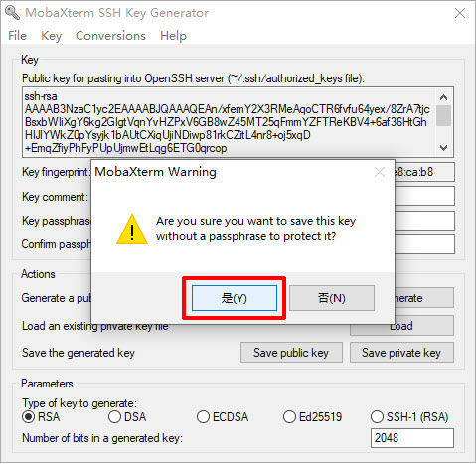Click Save public key button
476x464 pixels.
[x=291, y=353]
